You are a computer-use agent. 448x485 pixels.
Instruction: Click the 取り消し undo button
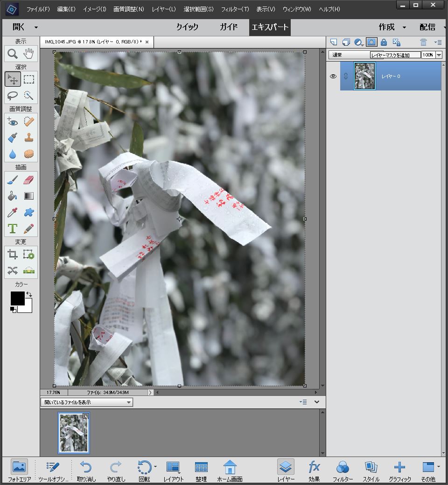point(86,471)
